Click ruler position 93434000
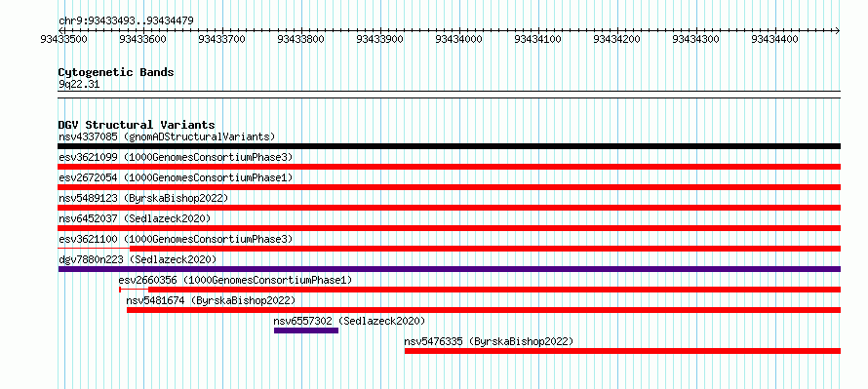868x389 pixels. 459,39
